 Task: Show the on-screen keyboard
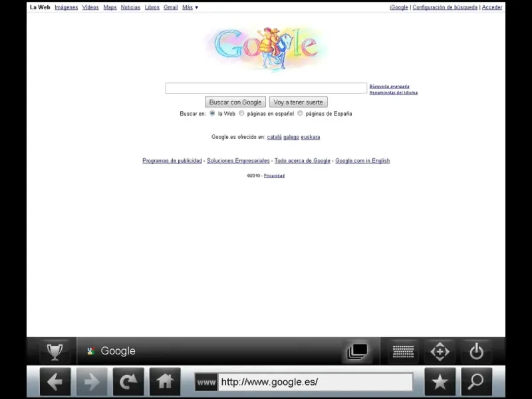click(x=403, y=352)
